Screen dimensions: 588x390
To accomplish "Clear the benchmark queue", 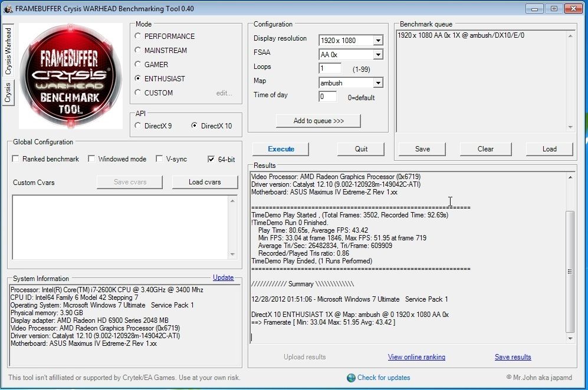I will pyautogui.click(x=485, y=149).
